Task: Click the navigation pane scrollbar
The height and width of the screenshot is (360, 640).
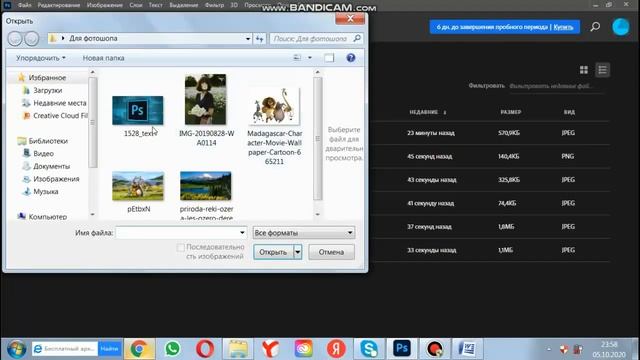Action: [x=93, y=122]
